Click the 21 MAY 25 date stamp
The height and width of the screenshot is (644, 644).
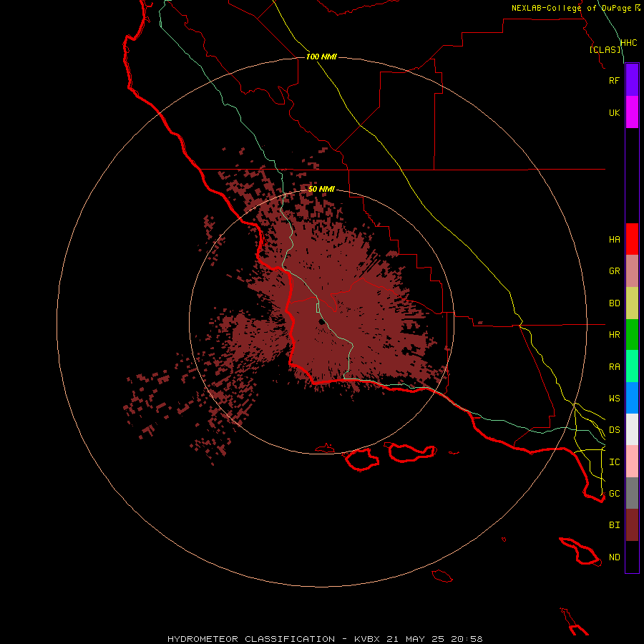(x=415, y=639)
